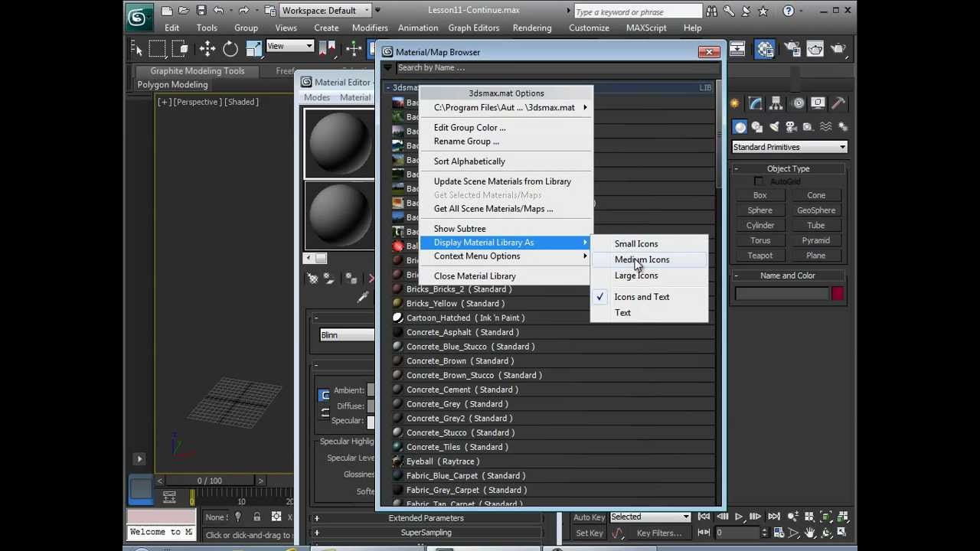This screenshot has height=551, width=980.
Task: Select the Space Warps category icon
Action: pyautogui.click(x=826, y=127)
